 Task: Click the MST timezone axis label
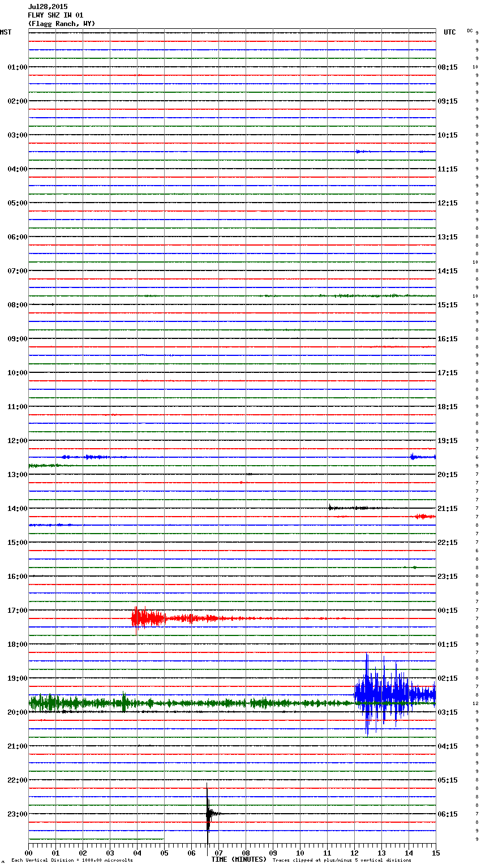pos(6,32)
